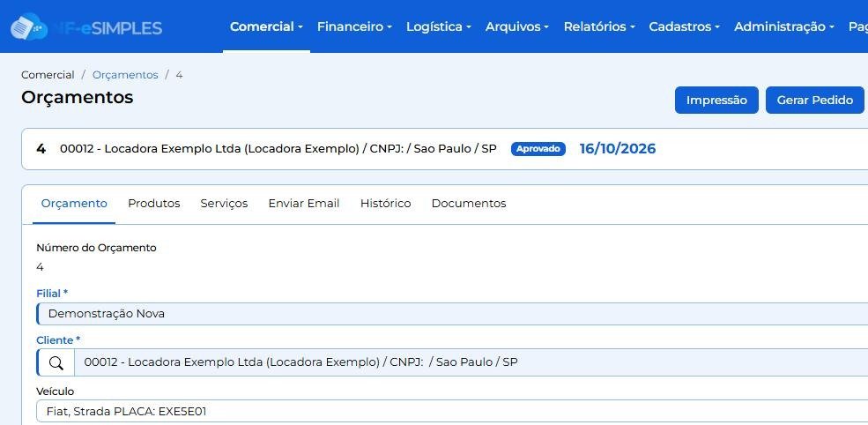This screenshot has height=425, width=868.
Task: Open the Comercial dropdown menu
Action: [266, 26]
